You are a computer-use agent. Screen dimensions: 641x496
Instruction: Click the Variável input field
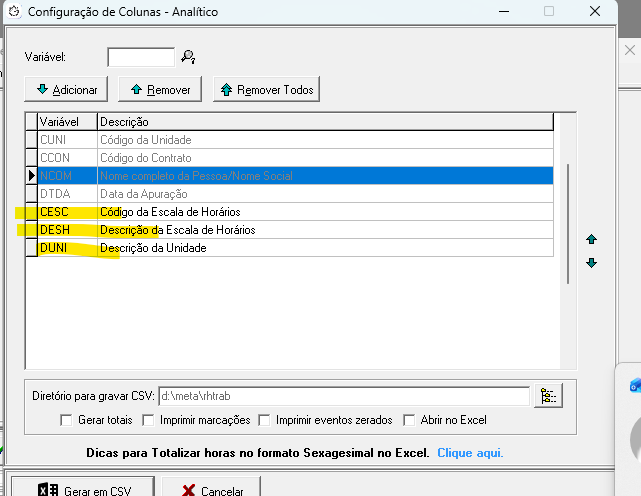tap(141, 58)
